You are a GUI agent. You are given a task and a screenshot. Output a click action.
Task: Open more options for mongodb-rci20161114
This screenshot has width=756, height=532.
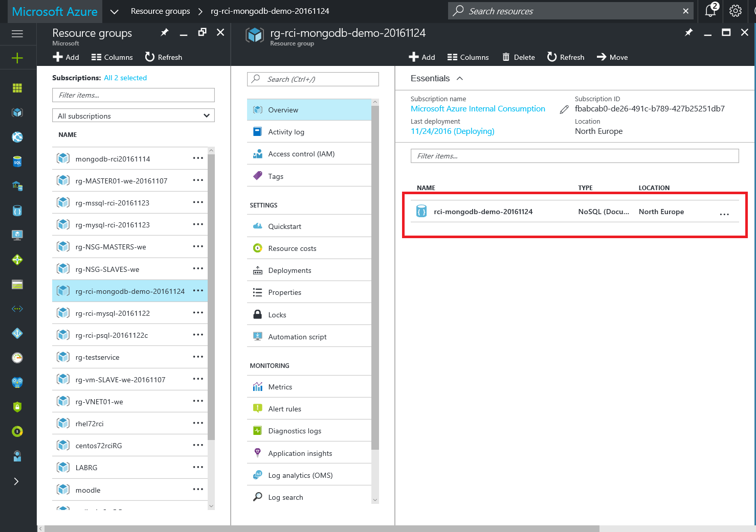point(198,158)
